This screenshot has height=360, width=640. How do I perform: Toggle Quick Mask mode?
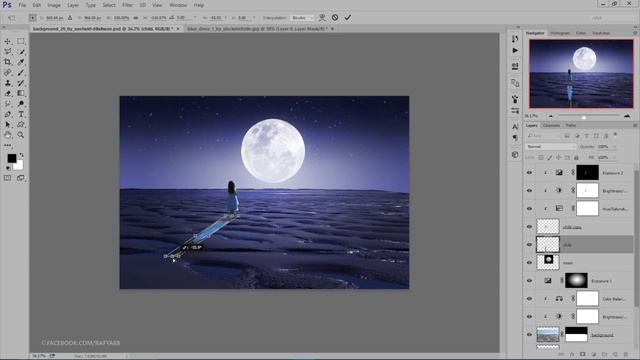[8, 178]
